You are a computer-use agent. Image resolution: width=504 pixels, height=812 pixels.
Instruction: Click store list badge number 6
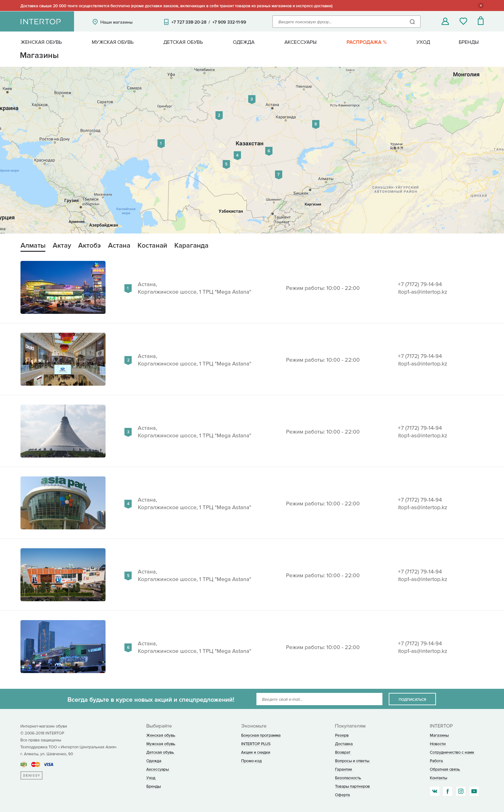(x=128, y=648)
